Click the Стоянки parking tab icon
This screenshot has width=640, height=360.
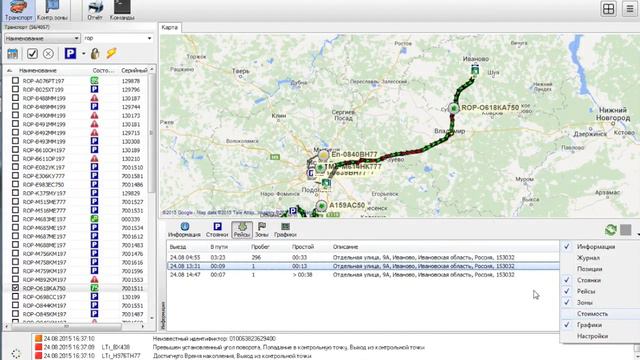[217, 230]
